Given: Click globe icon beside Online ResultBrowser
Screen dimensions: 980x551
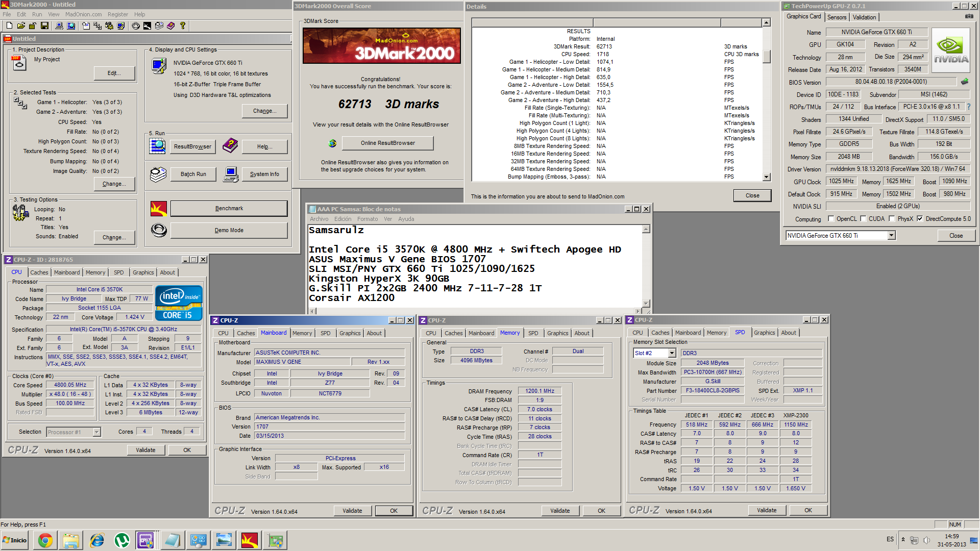Looking at the screenshot, I should (x=332, y=143).
